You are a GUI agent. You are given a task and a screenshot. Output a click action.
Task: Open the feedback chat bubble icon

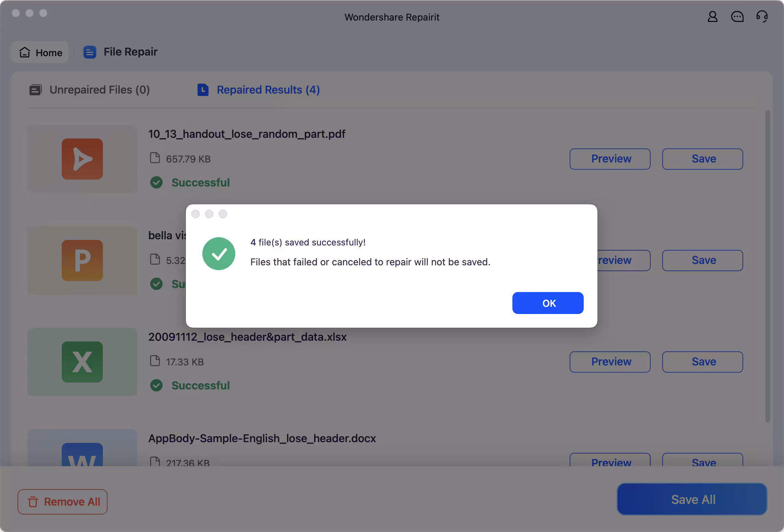tap(737, 16)
